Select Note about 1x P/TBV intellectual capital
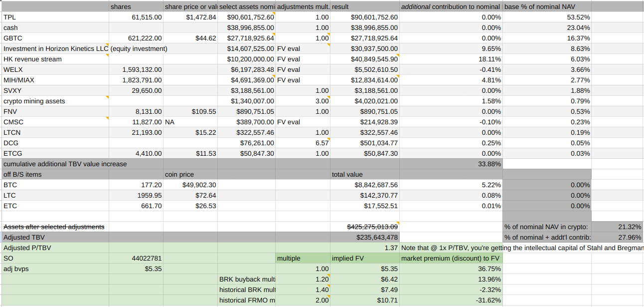 tap(522, 248)
